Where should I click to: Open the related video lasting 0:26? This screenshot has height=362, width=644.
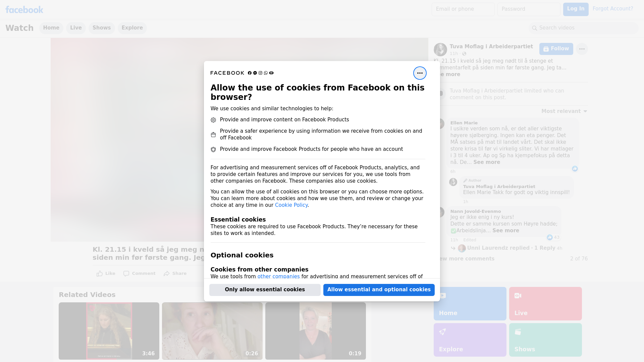tap(212, 331)
